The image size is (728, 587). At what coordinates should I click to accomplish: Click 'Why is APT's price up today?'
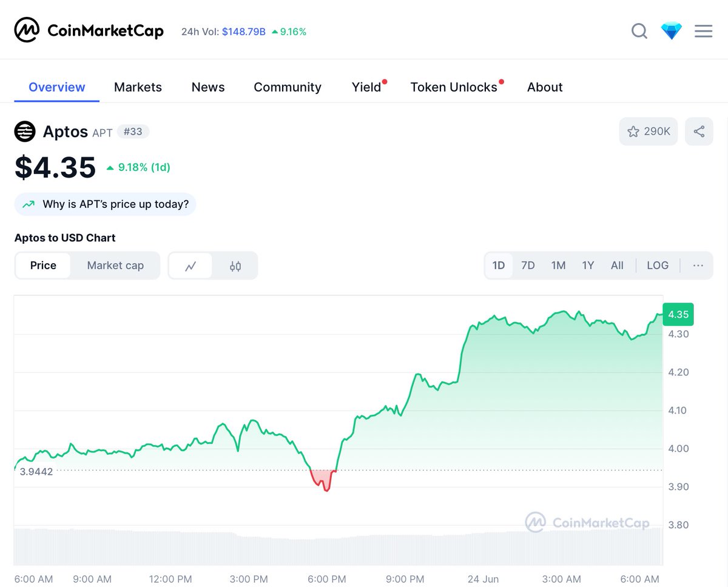click(105, 204)
